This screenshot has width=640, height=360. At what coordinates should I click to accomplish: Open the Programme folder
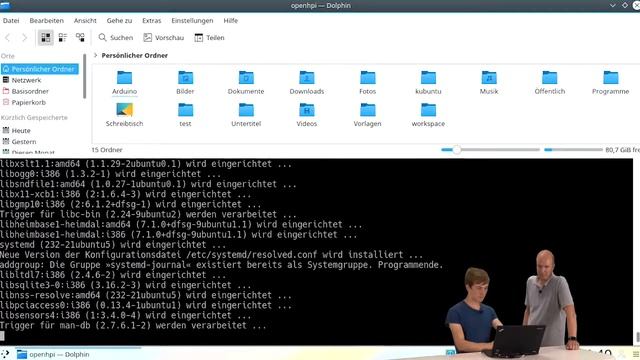coord(611,83)
